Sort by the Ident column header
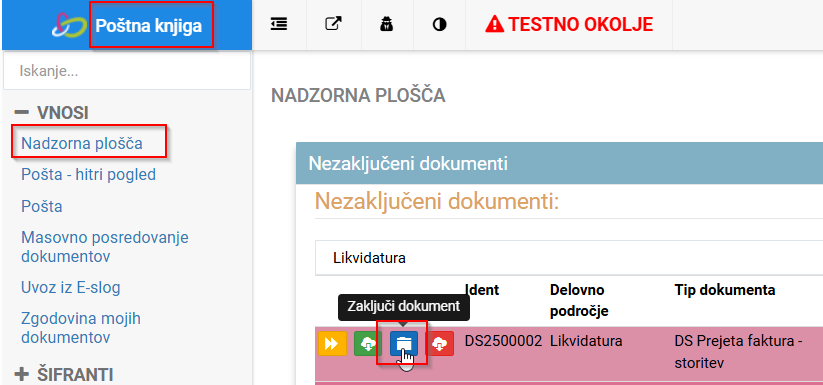This screenshot has height=385, width=823. pos(482,290)
